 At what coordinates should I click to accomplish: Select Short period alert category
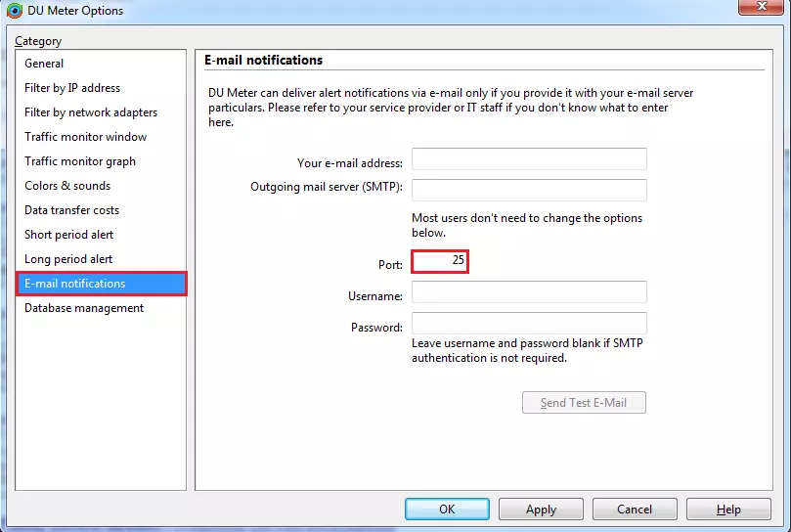[x=101, y=235]
